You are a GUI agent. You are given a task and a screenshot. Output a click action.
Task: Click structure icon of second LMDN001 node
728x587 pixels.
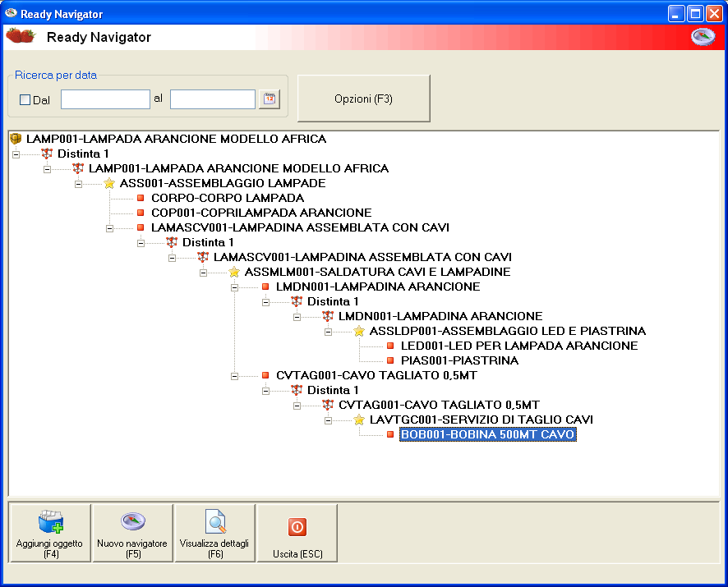pos(328,316)
